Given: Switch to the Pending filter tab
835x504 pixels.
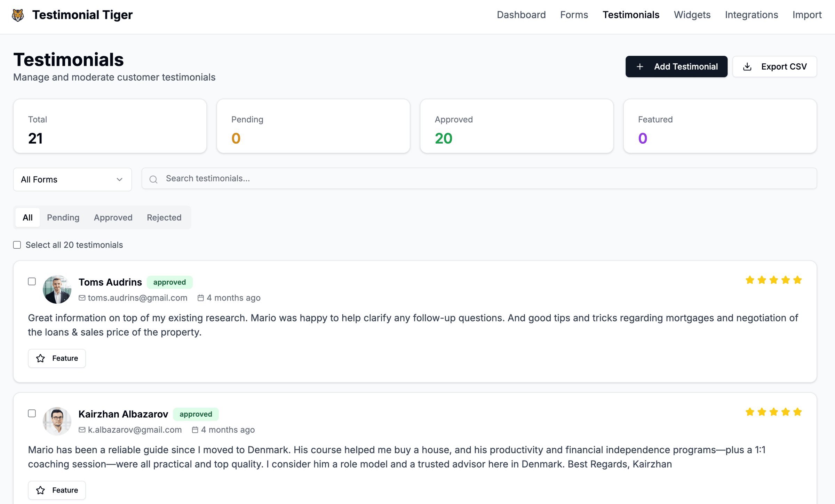Looking at the screenshot, I should [63, 217].
